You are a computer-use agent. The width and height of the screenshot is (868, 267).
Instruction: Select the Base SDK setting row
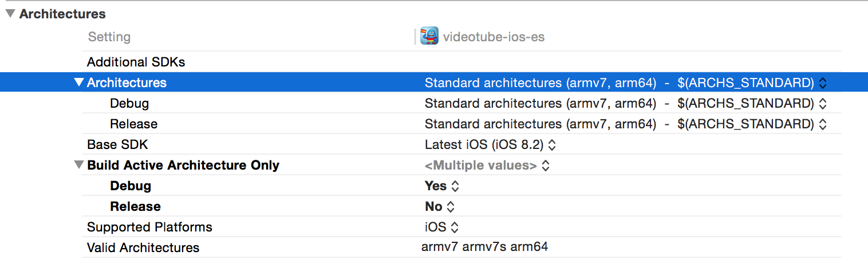tap(117, 144)
